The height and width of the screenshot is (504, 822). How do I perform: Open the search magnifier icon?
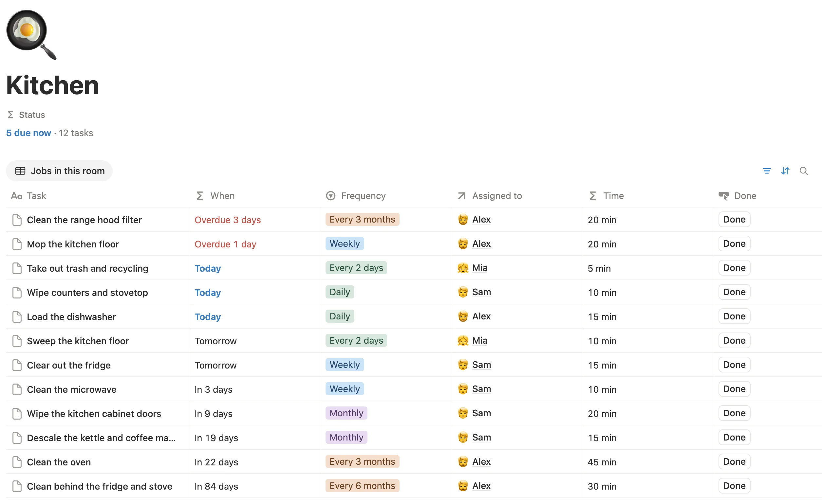(x=804, y=171)
